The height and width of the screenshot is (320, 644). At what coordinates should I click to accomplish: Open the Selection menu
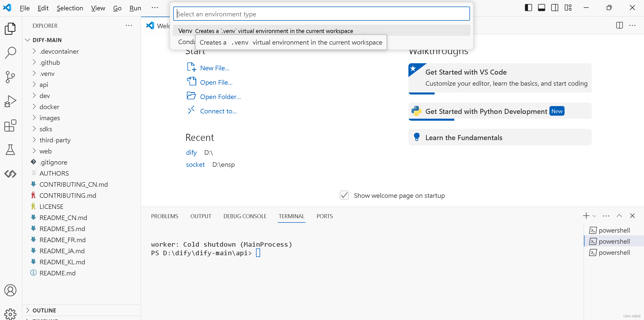[x=70, y=8]
